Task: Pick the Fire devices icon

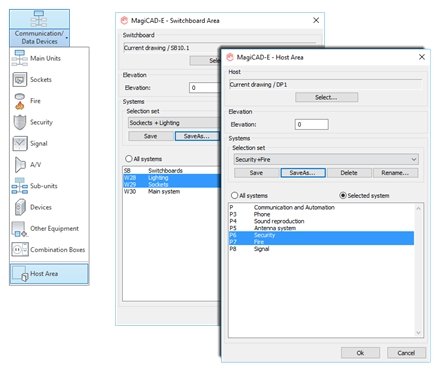Action: pyautogui.click(x=20, y=101)
